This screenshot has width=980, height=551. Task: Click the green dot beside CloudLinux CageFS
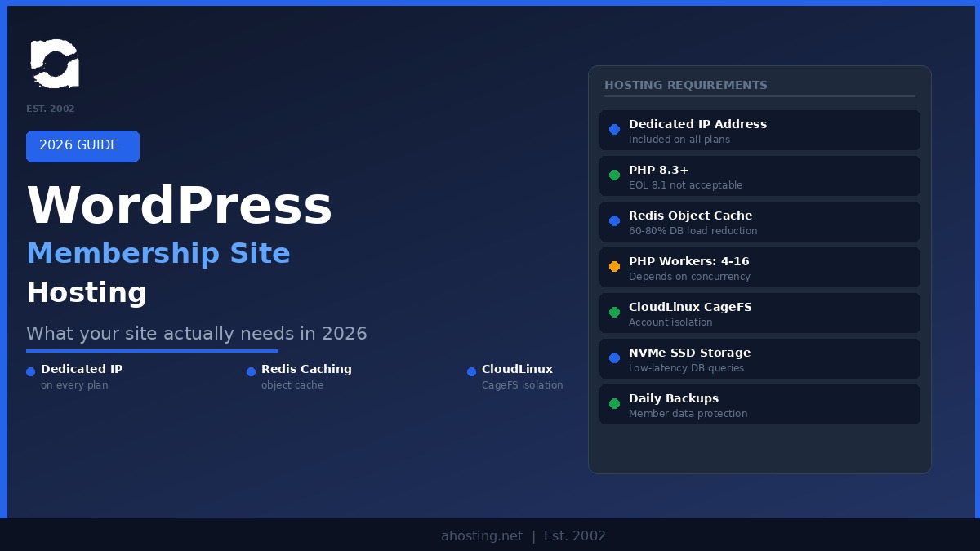pos(614,312)
